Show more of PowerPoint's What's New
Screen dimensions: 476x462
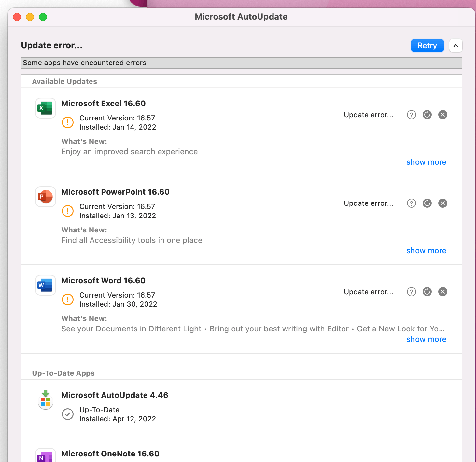[426, 251]
